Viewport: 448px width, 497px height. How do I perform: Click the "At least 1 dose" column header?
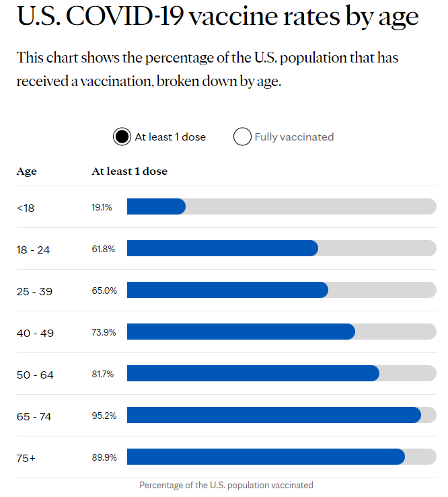coord(130,171)
